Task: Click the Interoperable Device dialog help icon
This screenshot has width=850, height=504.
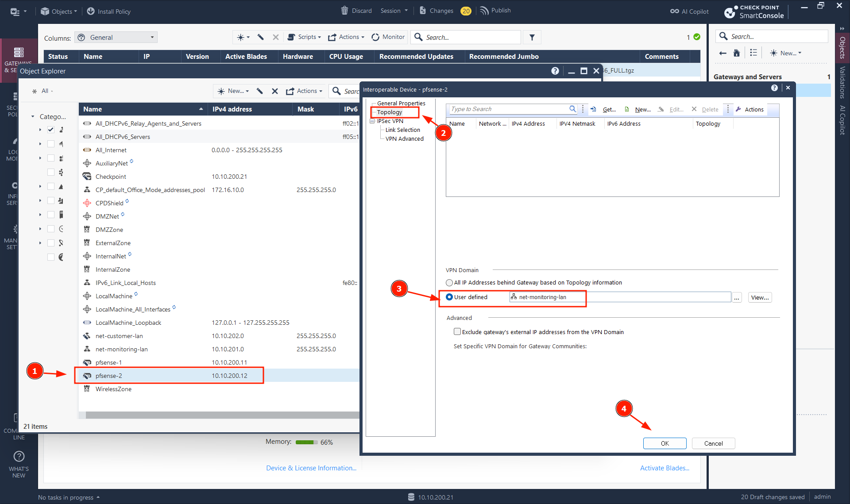Action: tap(774, 88)
